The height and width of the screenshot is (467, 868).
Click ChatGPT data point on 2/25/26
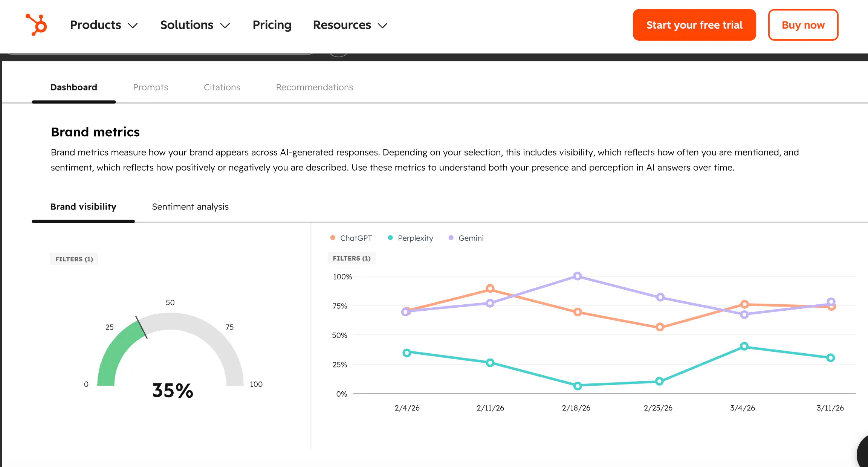coord(660,327)
